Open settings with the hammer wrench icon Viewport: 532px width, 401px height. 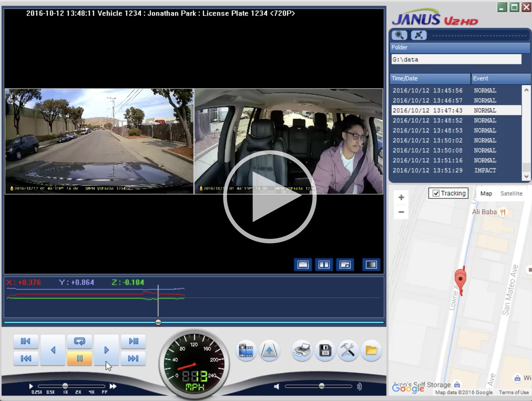(x=348, y=350)
